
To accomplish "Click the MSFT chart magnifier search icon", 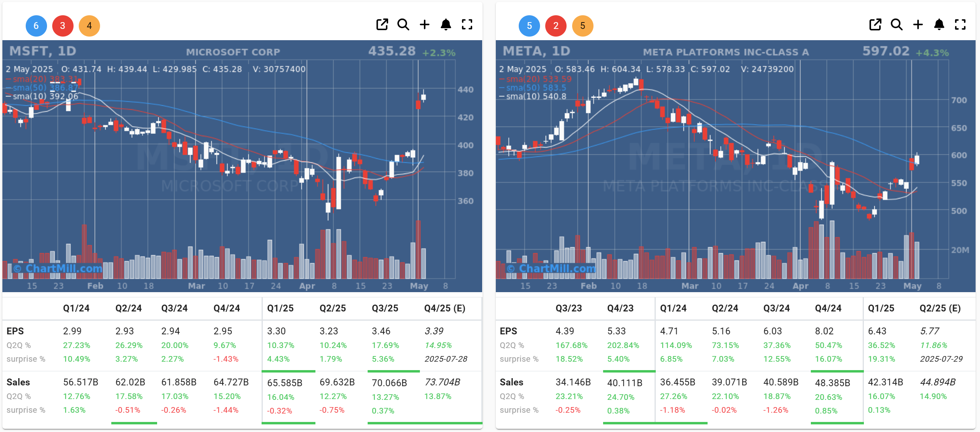I will [403, 25].
